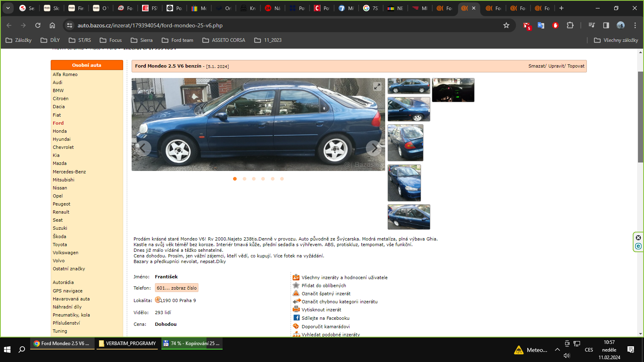Switch to VERBATIM_PROGRAMY taskbar window

pyautogui.click(x=127, y=343)
